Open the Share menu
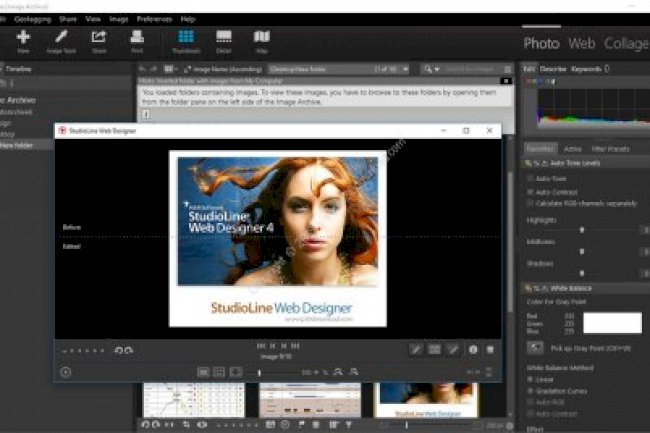Viewport: 650px width, 433px height. coord(68,19)
